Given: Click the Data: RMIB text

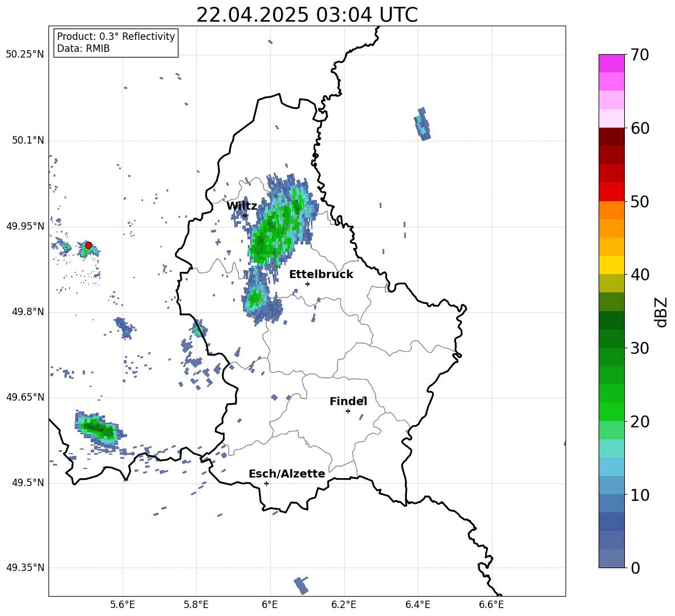Looking at the screenshot, I should tap(83, 48).
